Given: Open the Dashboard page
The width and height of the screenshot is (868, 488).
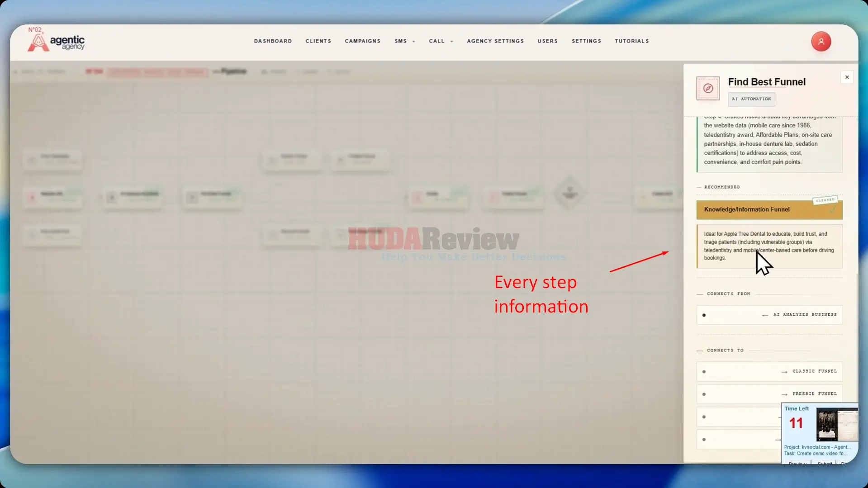Looking at the screenshot, I should click(x=273, y=41).
